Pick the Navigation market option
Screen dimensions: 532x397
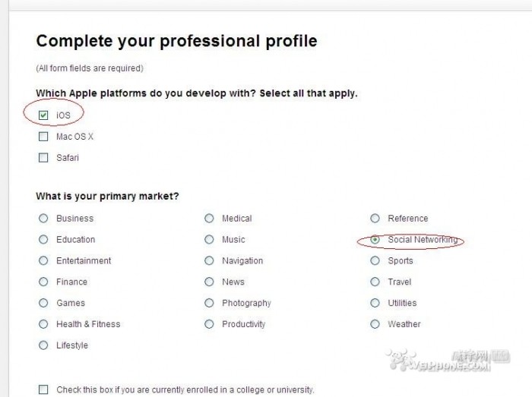[x=209, y=260]
